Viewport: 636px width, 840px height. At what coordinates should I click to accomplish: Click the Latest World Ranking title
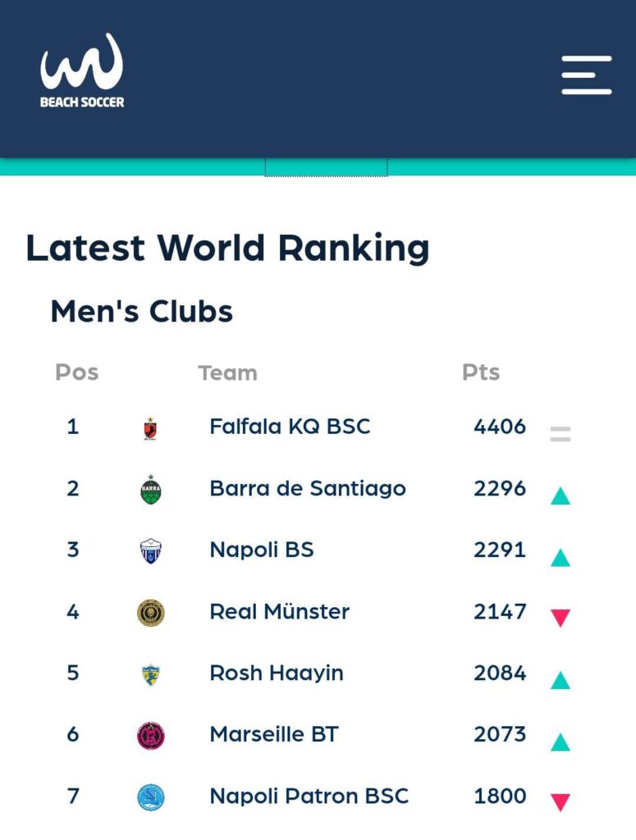click(x=227, y=248)
